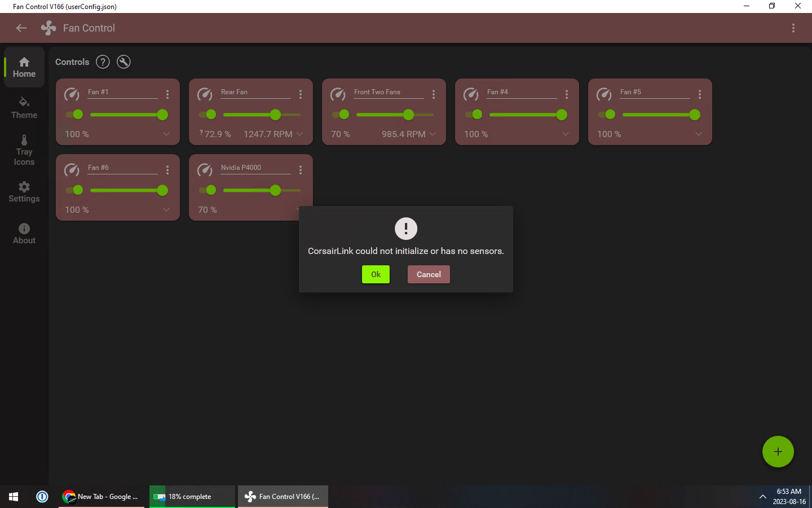
Task: Collapse the Fan #6 card via chevron
Action: tap(166, 209)
